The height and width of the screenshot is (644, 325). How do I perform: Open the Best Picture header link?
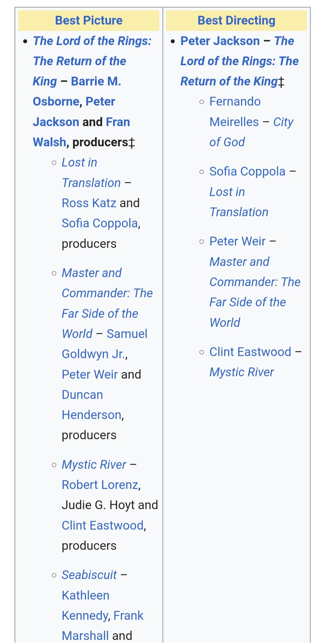89,20
